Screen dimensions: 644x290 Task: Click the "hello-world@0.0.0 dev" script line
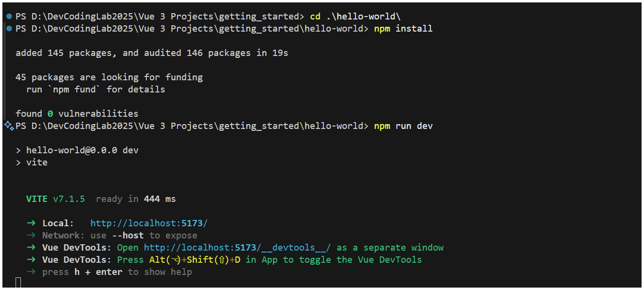82,150
